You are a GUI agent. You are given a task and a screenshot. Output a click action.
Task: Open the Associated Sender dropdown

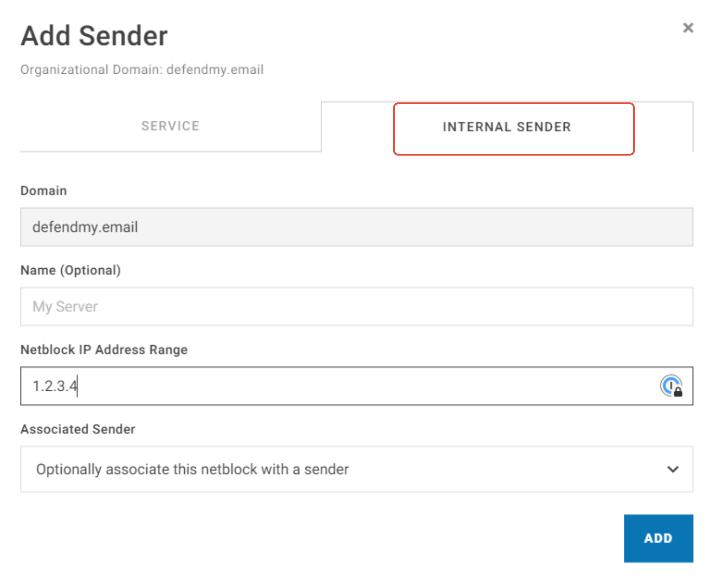(x=356, y=469)
